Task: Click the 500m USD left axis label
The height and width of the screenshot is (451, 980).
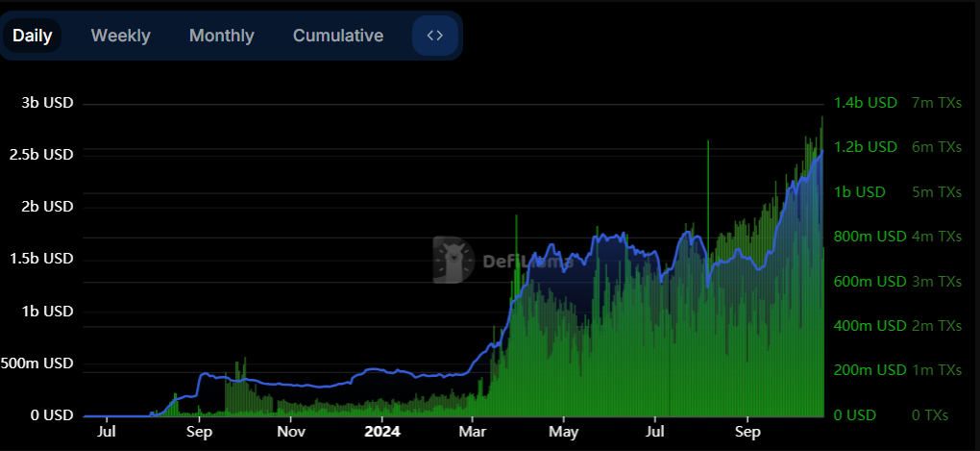Action: (37, 363)
